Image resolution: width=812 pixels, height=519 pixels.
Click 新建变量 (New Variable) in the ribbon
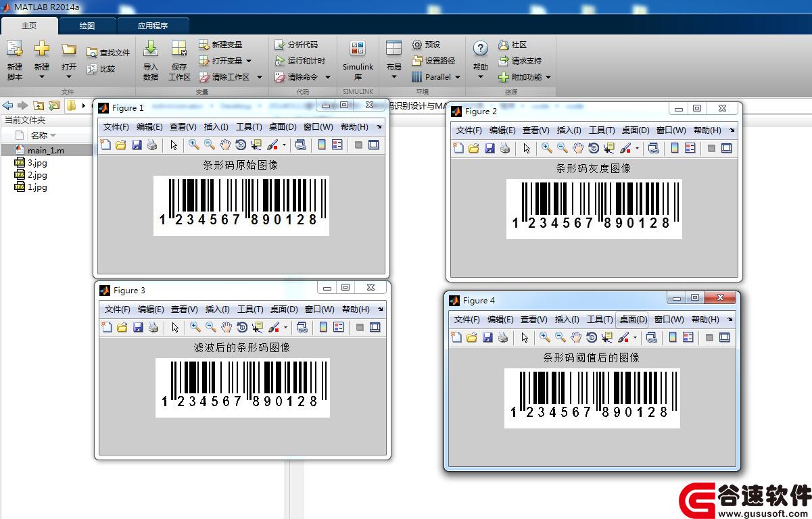[220, 45]
